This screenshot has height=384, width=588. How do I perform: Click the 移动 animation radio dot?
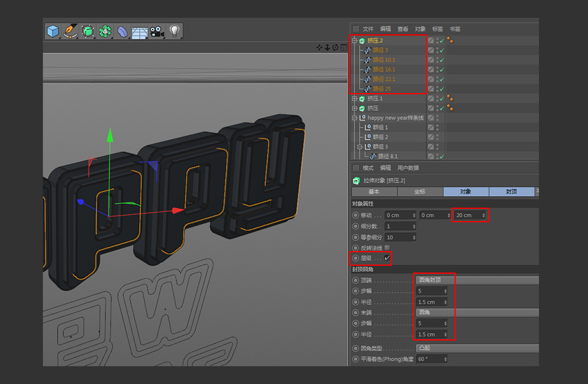[x=355, y=215]
